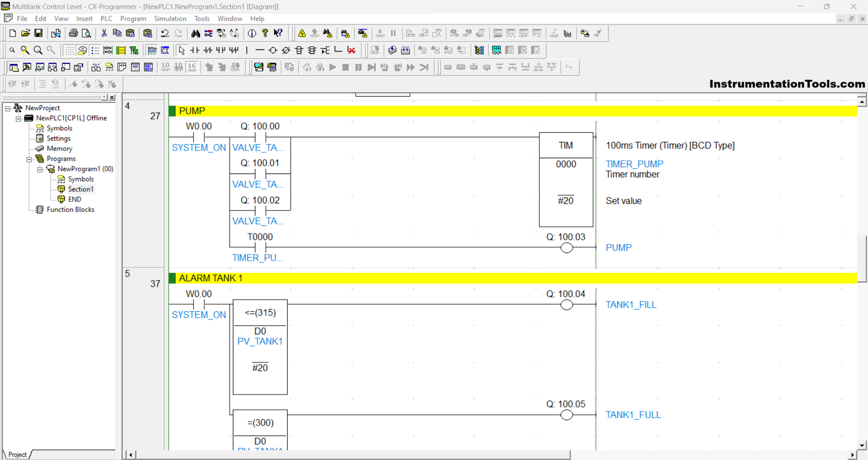The image size is (868, 460).
Task: Select the T0000 TIMER_PU contact
Action: (260, 247)
